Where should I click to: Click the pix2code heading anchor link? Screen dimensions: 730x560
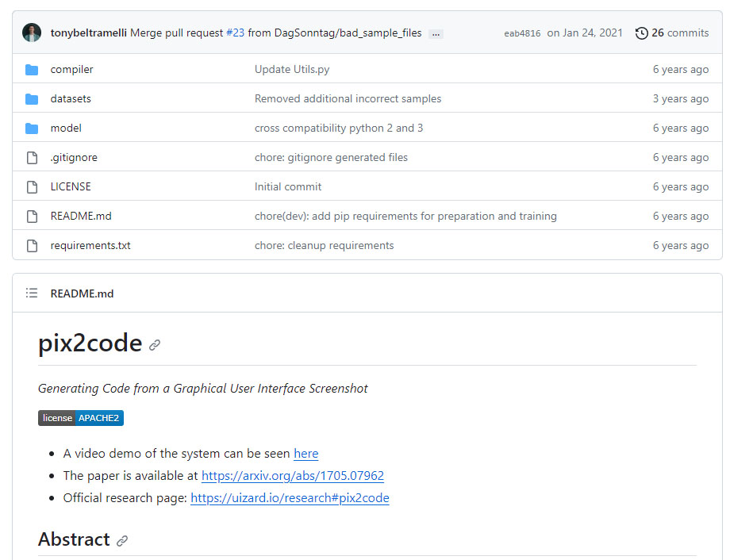point(155,345)
